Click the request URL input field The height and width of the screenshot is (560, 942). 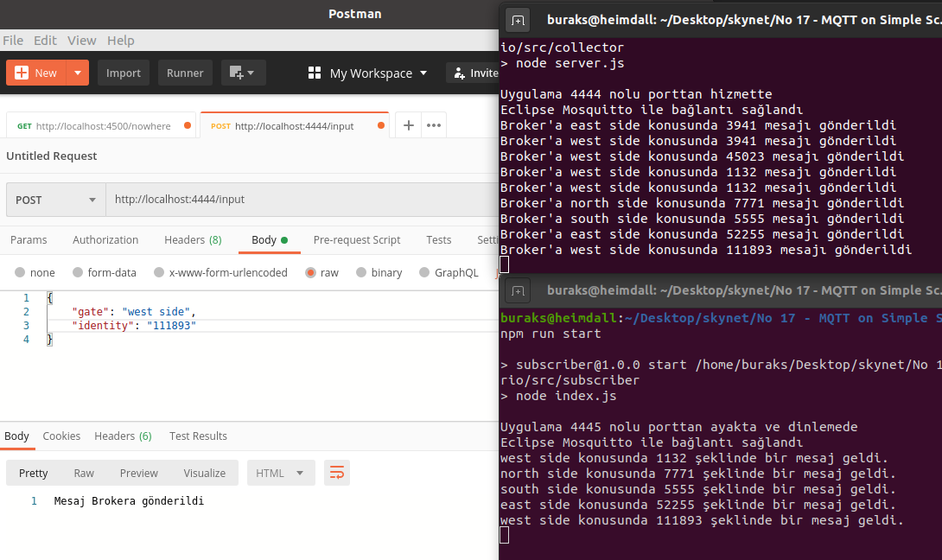pyautogui.click(x=302, y=200)
